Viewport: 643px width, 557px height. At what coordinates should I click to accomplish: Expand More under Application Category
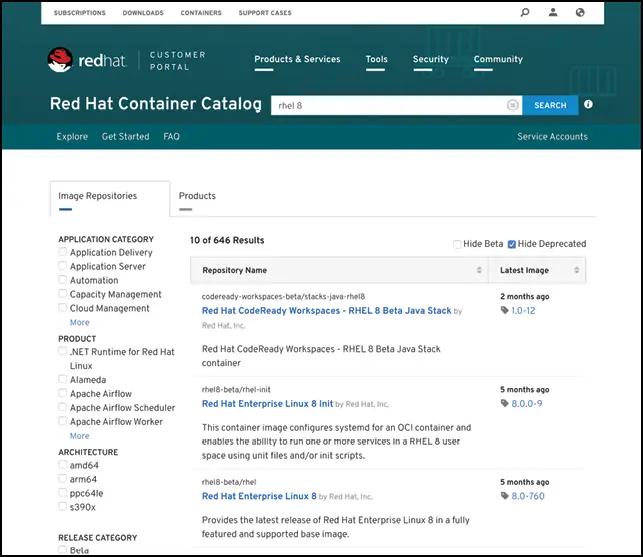pos(79,323)
